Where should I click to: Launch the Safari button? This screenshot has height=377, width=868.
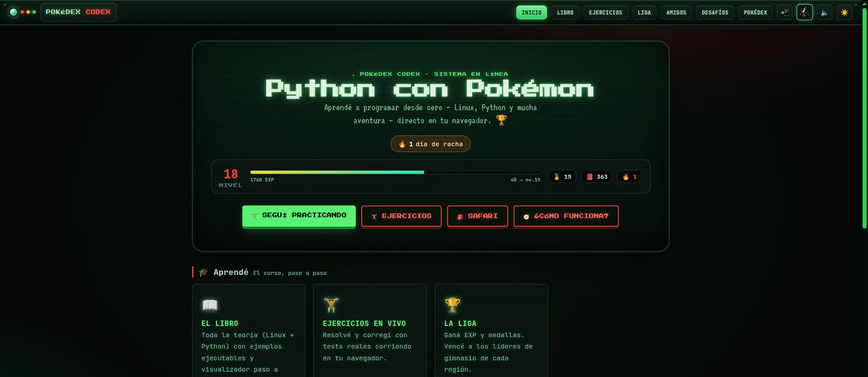(477, 216)
